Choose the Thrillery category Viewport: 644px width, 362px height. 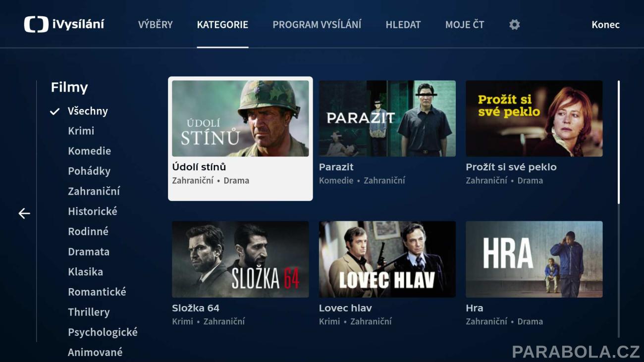(x=89, y=312)
